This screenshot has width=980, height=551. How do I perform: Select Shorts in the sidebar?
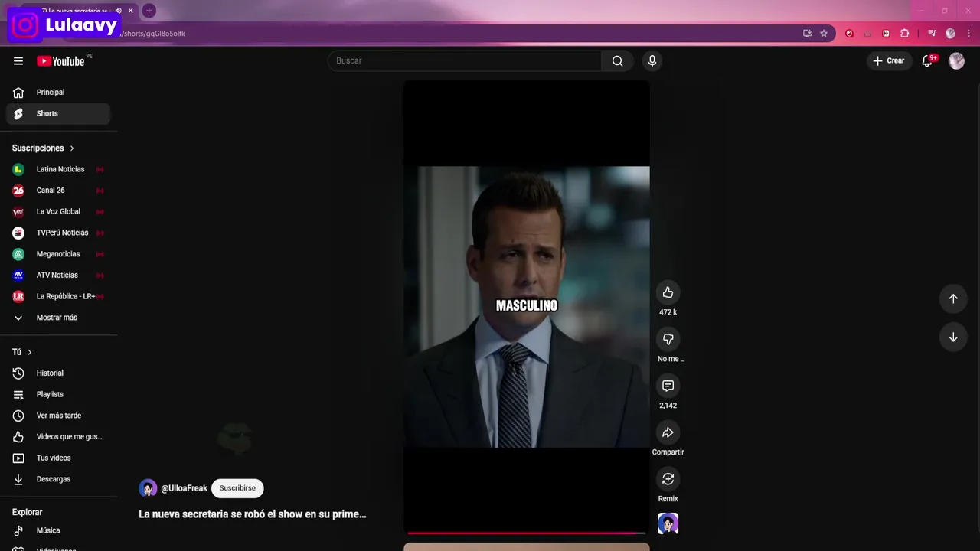[58, 114]
